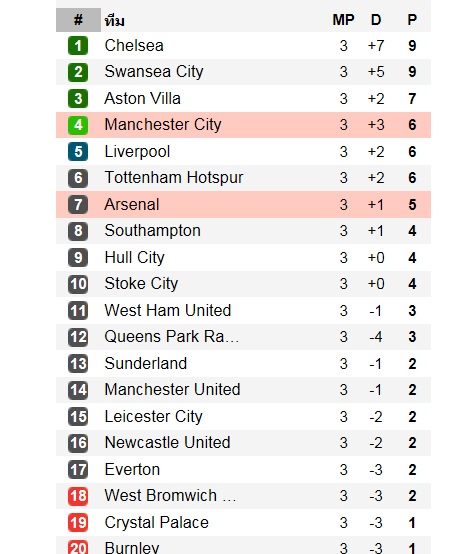The image size is (462, 554).
Task: Sort table by MP column header
Action: [x=343, y=20]
